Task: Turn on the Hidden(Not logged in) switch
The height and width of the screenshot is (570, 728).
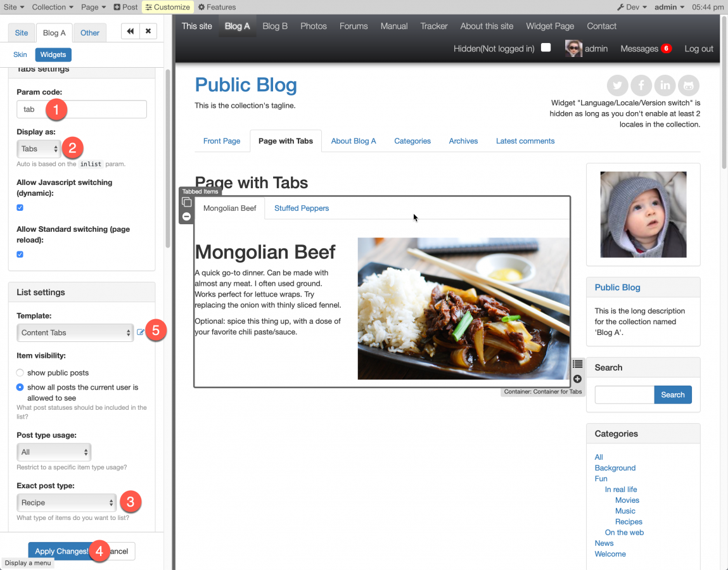Action: [x=546, y=48]
